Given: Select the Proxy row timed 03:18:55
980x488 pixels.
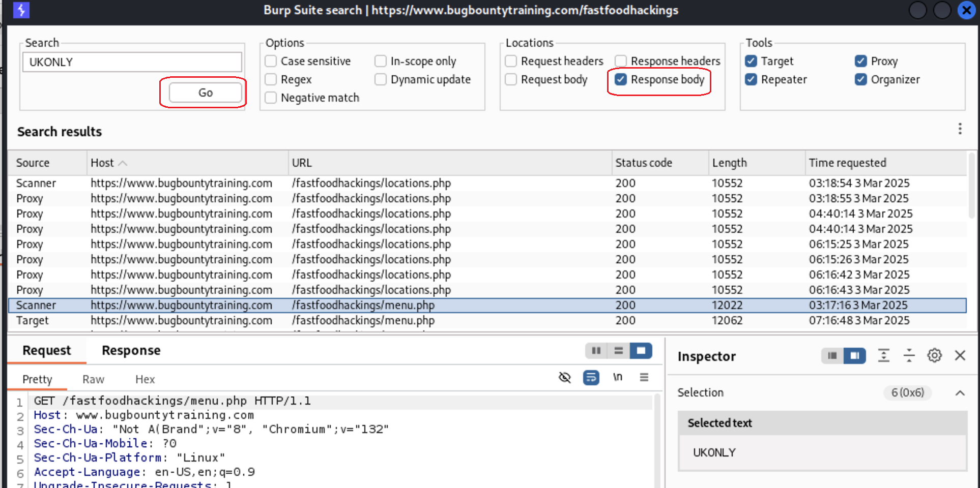Looking at the screenshot, I should click(487, 198).
